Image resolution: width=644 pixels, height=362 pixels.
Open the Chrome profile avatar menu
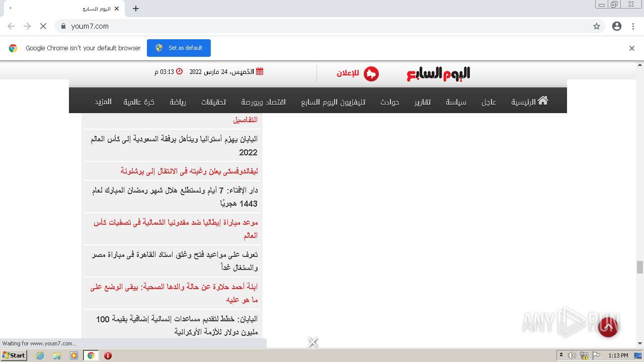click(617, 26)
